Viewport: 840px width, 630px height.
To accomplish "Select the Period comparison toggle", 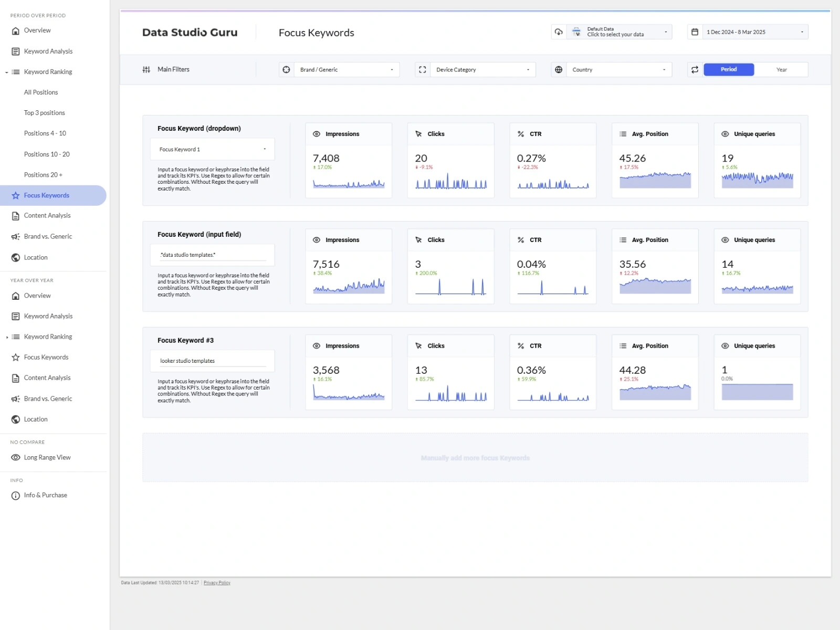I will [728, 70].
